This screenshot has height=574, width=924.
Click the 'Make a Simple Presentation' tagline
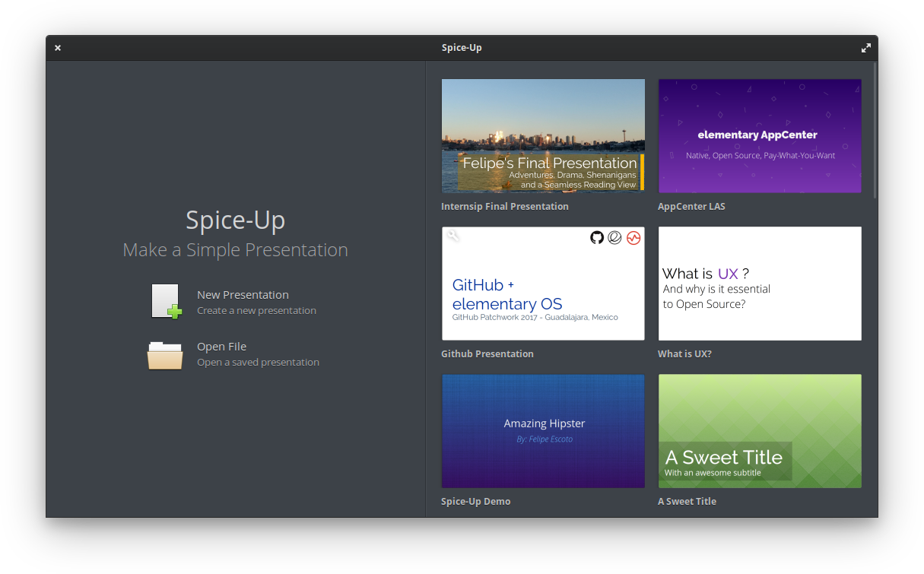pyautogui.click(x=235, y=250)
